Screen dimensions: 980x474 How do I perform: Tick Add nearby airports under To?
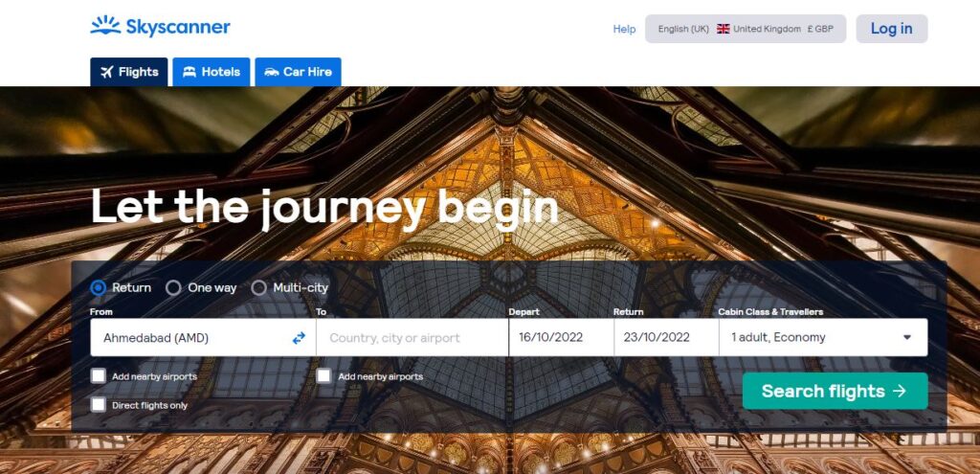323,375
